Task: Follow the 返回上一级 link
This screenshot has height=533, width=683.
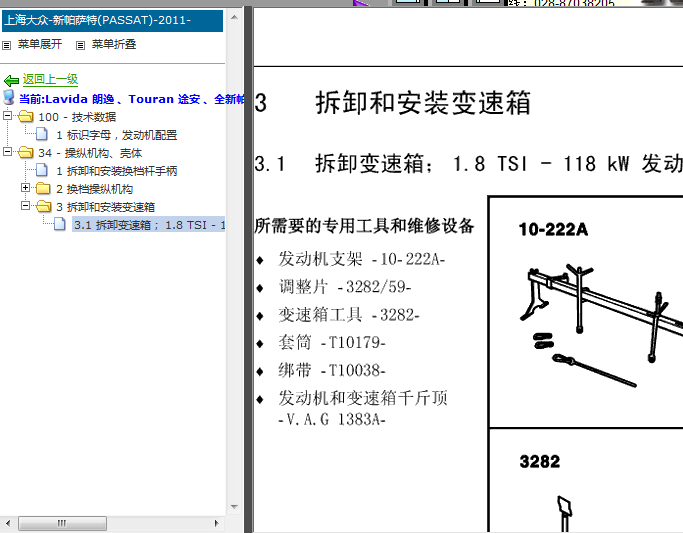Action: tap(51, 79)
